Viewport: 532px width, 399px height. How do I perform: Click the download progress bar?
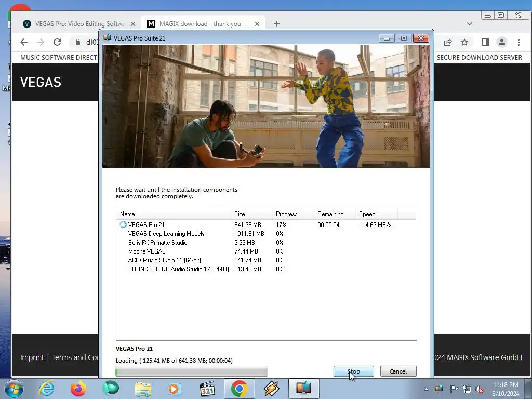192,371
